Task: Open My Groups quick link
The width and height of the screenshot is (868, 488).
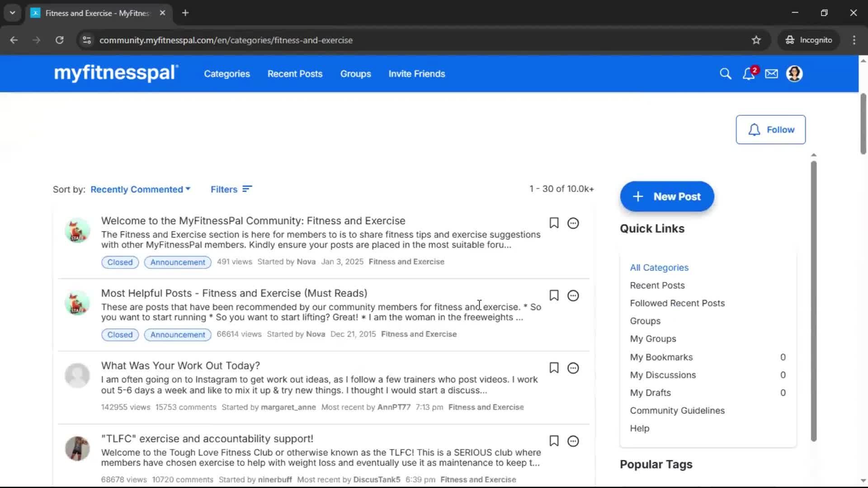Action: 653,339
